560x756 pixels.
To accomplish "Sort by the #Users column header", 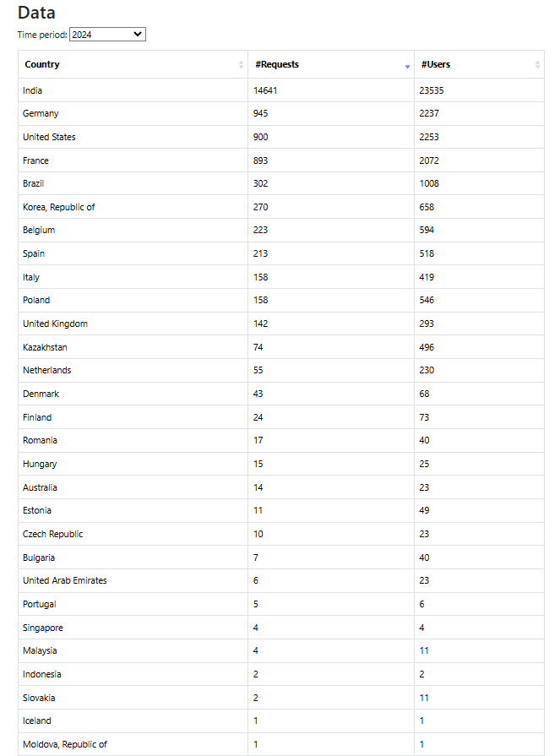I will [x=436, y=64].
